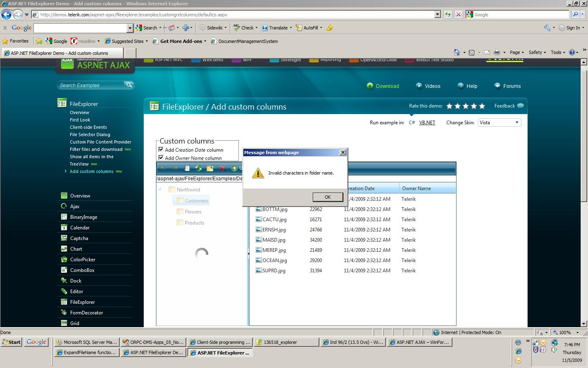
Task: Click the FileExplorer red Delete icon
Action: point(222,168)
